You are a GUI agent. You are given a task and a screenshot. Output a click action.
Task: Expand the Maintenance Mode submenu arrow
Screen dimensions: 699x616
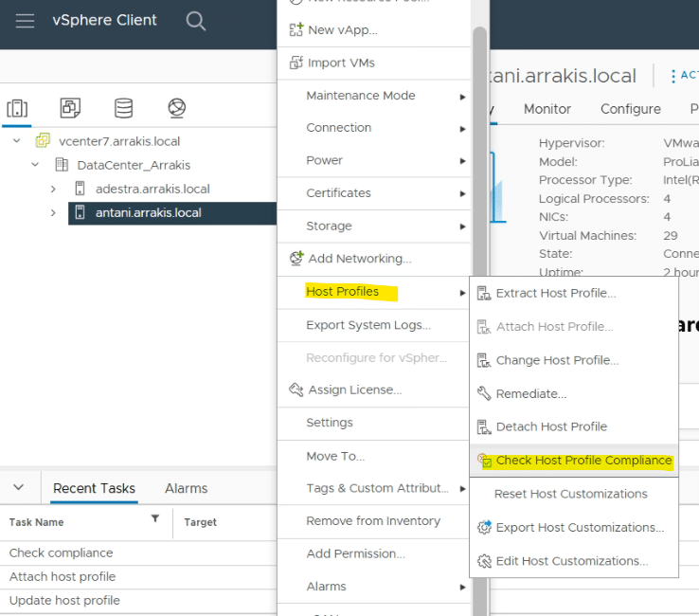pos(463,97)
